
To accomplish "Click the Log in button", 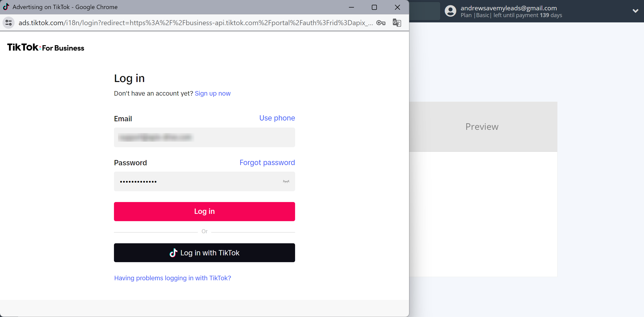I will [204, 212].
